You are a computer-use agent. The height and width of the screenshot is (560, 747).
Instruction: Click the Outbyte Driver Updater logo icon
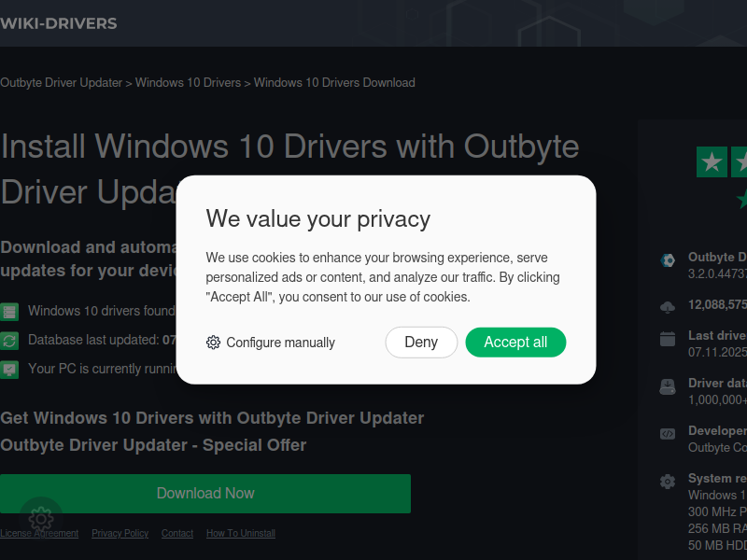tap(668, 260)
